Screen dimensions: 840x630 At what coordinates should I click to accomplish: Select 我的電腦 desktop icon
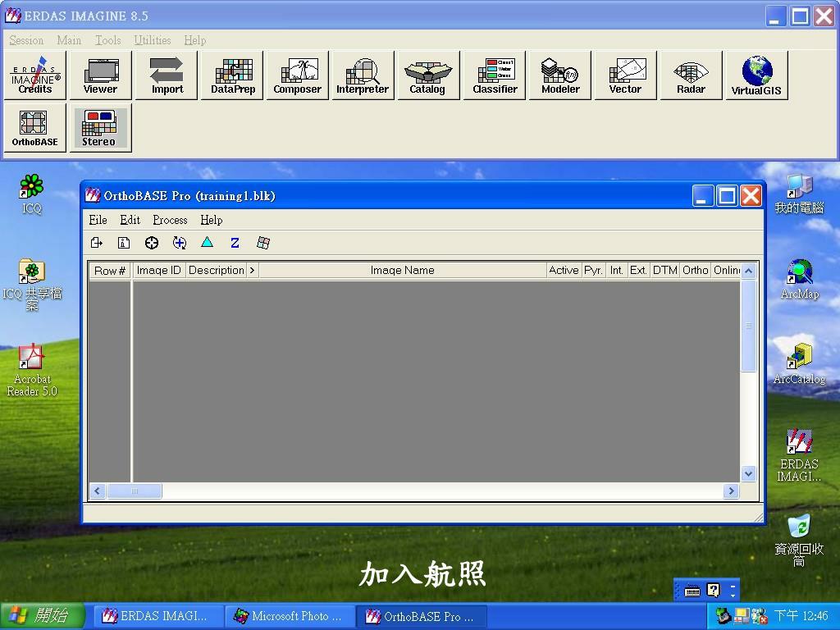799,194
